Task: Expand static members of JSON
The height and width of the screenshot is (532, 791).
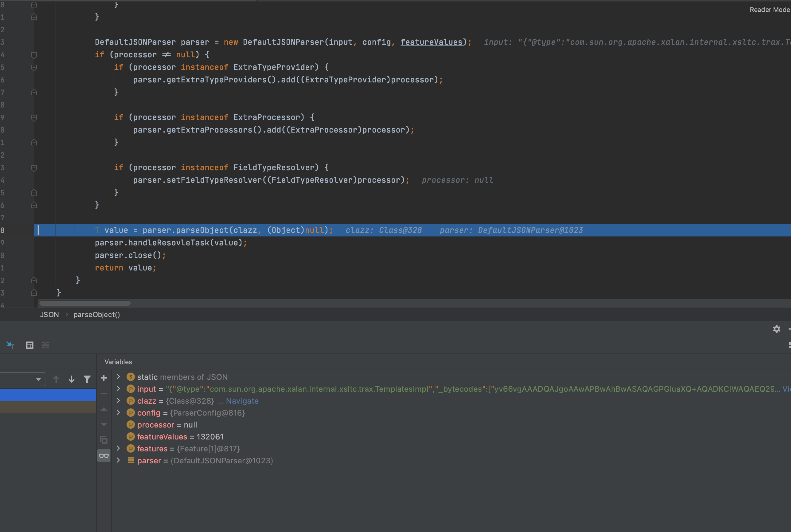Action: [x=118, y=376]
